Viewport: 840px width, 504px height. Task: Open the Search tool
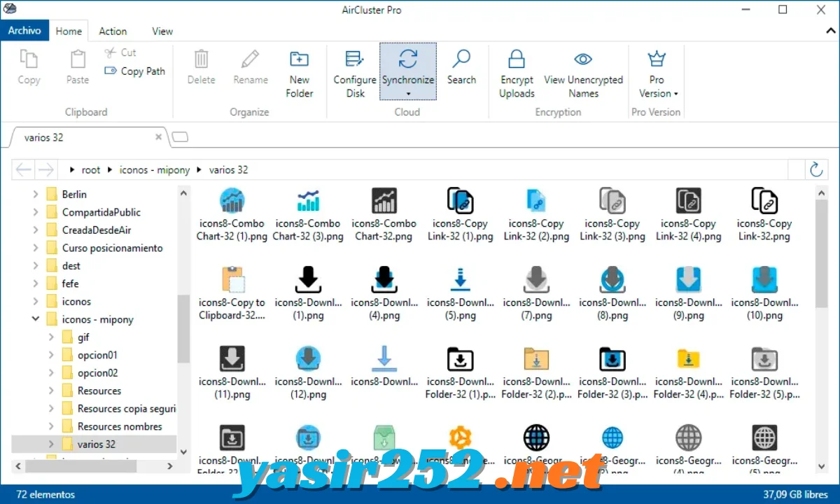(x=461, y=67)
